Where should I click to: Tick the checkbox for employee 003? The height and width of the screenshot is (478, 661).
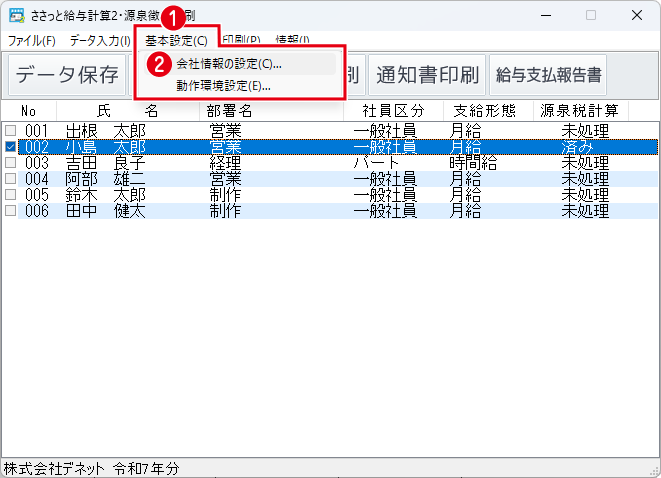click(x=10, y=163)
